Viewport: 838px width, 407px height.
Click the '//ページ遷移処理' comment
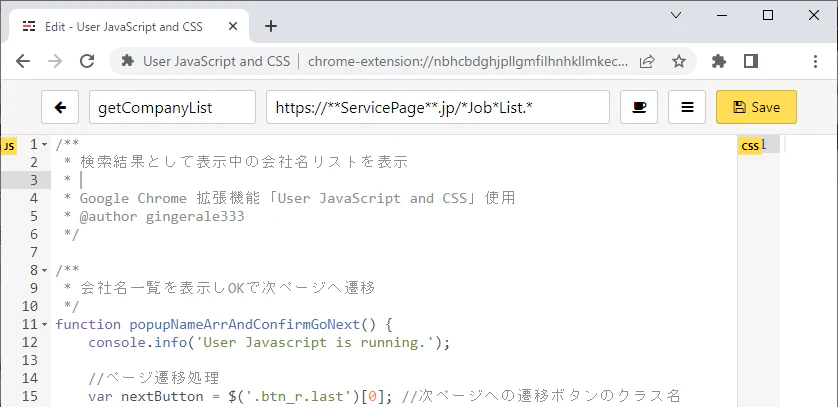click(154, 378)
